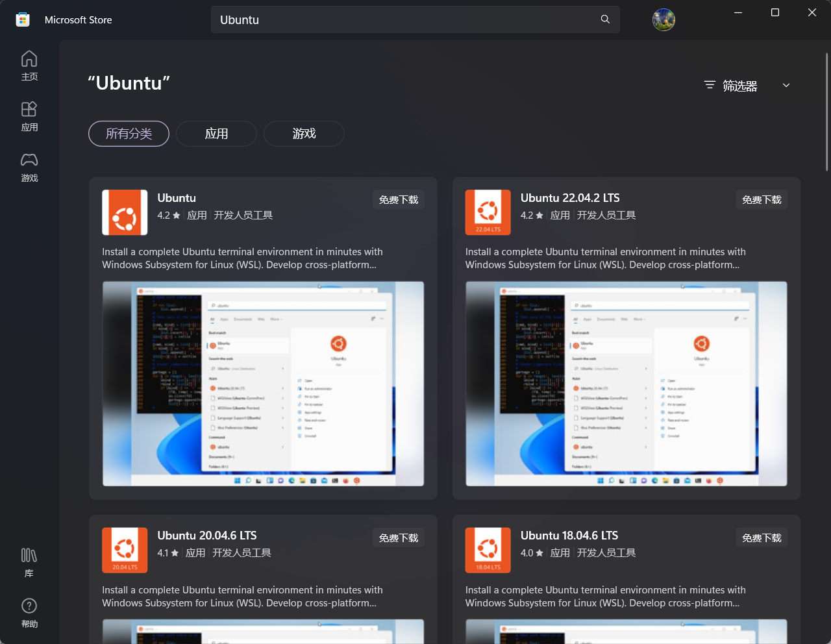This screenshot has height=644, width=831.
Task: Select the 所有分类 category tab
Action: tap(129, 134)
